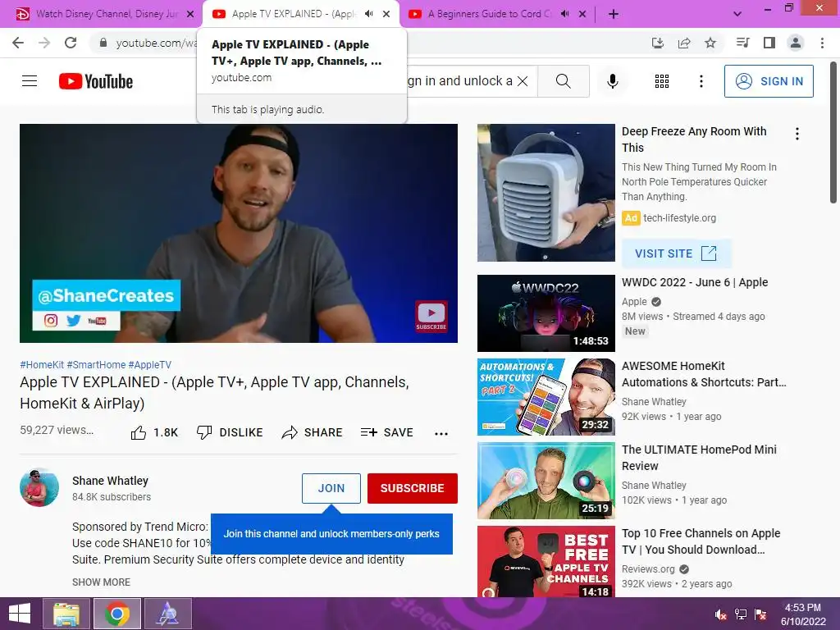Reload the current page
Image resolution: width=840 pixels, height=630 pixels.
[x=71, y=43]
